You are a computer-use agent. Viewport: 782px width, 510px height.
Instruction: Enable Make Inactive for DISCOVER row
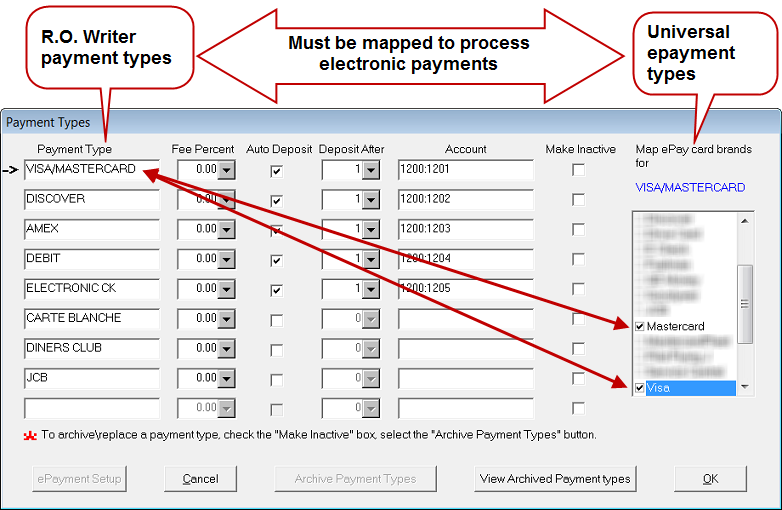point(578,200)
